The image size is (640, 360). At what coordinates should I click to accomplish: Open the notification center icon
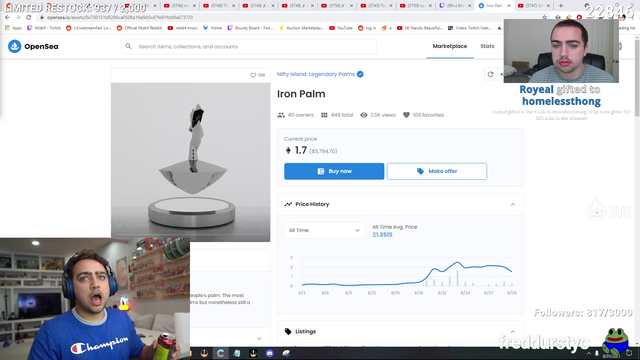click(629, 353)
